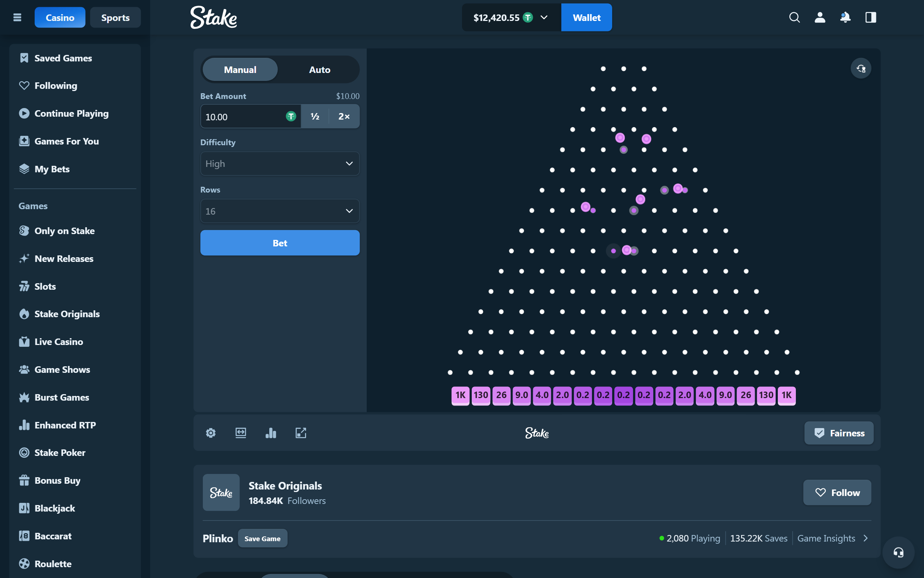
Task: Switch to Auto betting mode
Action: pyautogui.click(x=319, y=70)
